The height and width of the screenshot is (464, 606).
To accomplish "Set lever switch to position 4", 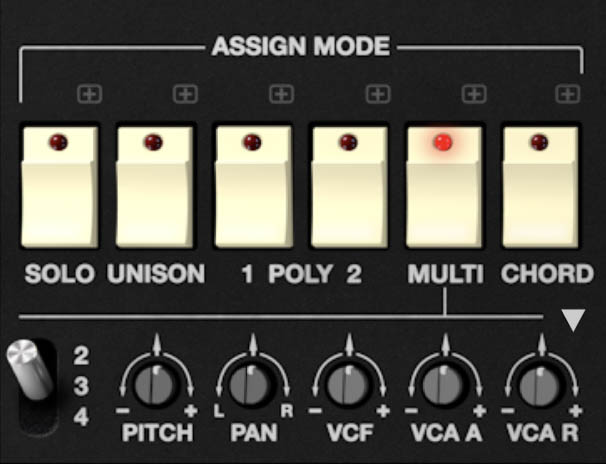I will tap(81, 417).
